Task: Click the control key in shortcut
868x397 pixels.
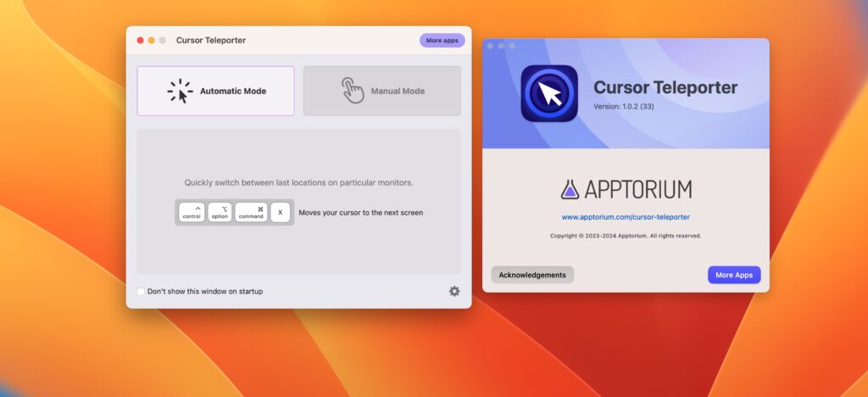Action: tap(192, 212)
